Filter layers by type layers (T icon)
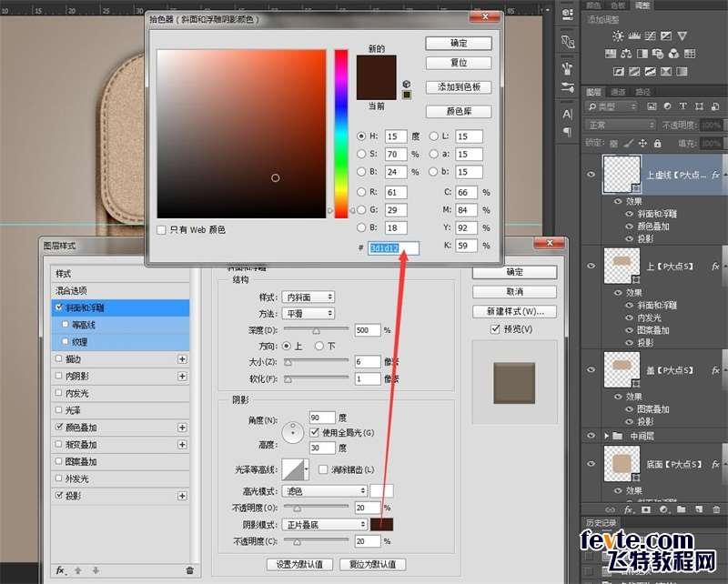 pos(682,106)
